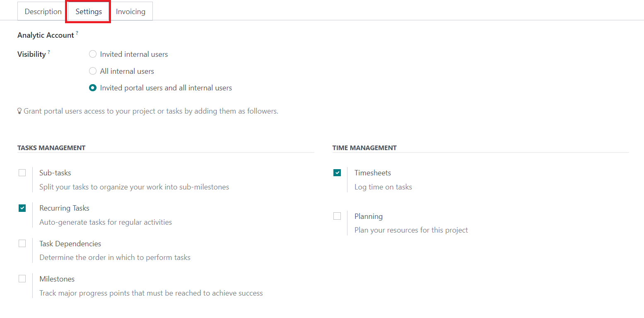Tick the Task Dependencies checkbox
This screenshot has height=318, width=644.
(x=22, y=243)
